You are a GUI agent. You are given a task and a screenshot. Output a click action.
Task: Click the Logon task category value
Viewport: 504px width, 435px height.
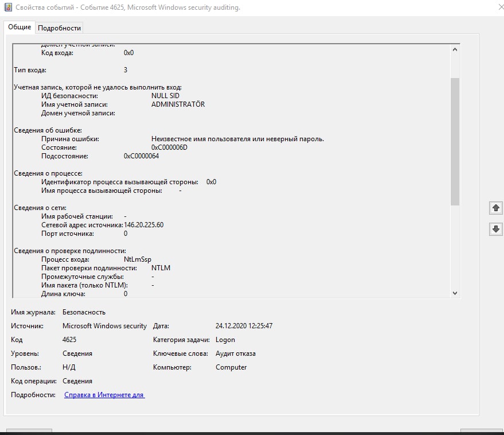(225, 340)
